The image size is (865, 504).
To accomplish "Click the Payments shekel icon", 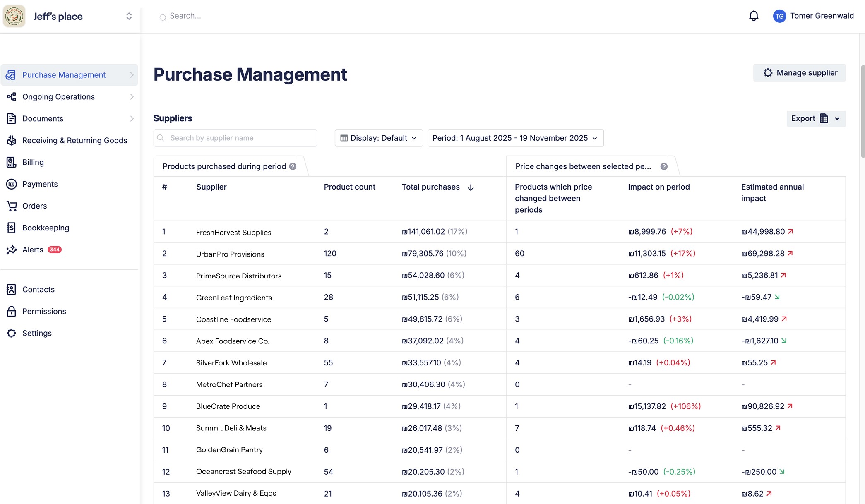I will point(12,184).
